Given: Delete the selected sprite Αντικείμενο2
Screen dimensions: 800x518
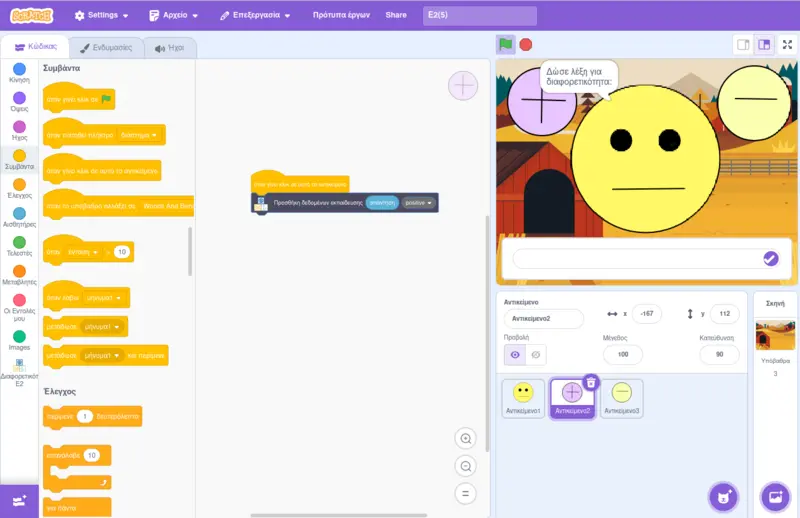Looking at the screenshot, I should tap(591, 382).
